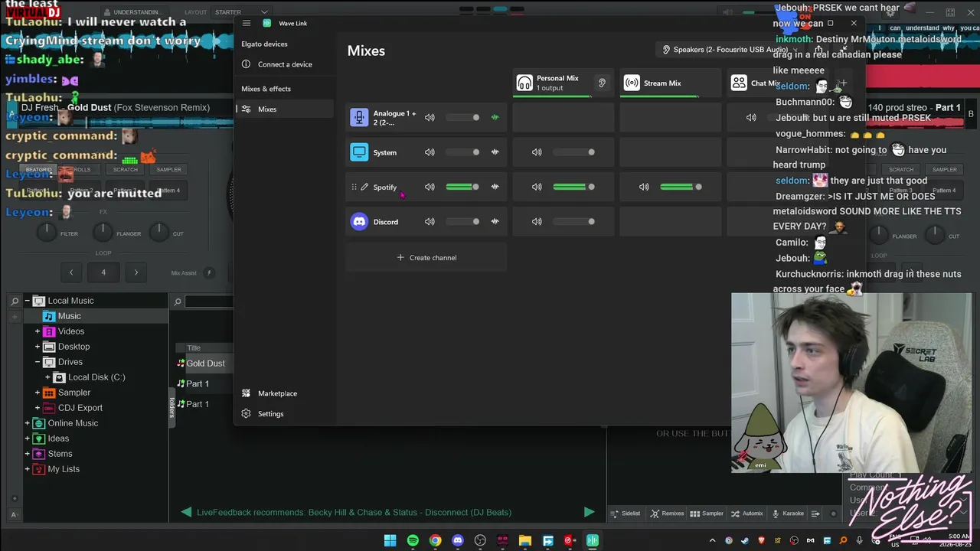Screen dimensions: 980x551
Task: Select the Gold Dust track row
Action: pyautogui.click(x=204, y=364)
